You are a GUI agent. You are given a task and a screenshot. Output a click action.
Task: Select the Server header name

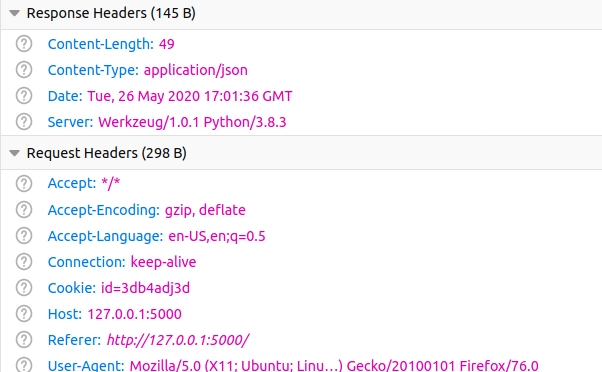click(70, 122)
